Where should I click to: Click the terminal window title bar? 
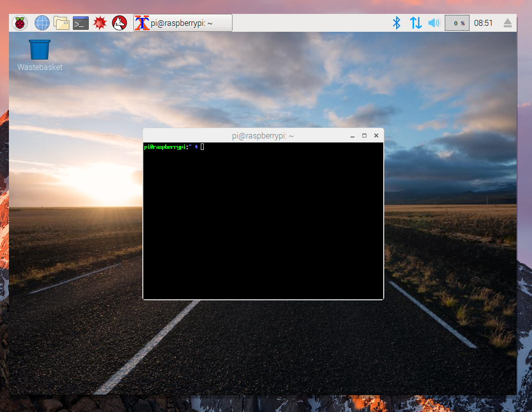click(x=263, y=136)
